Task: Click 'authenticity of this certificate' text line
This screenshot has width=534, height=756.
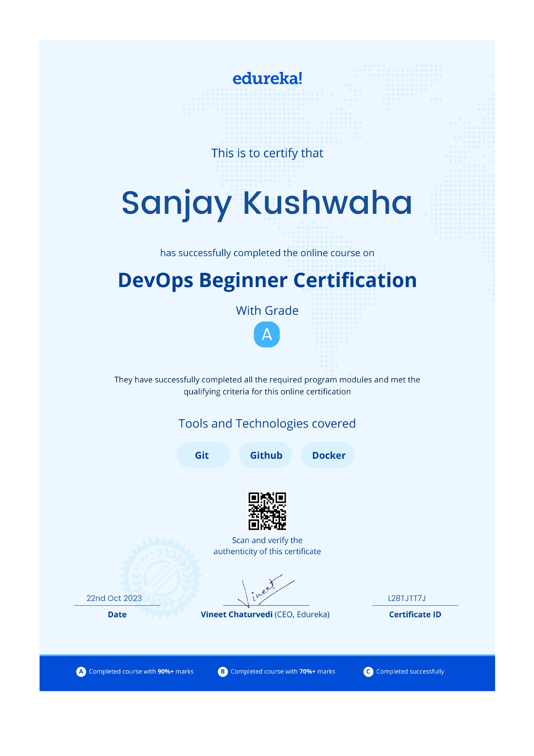Action: (267, 551)
